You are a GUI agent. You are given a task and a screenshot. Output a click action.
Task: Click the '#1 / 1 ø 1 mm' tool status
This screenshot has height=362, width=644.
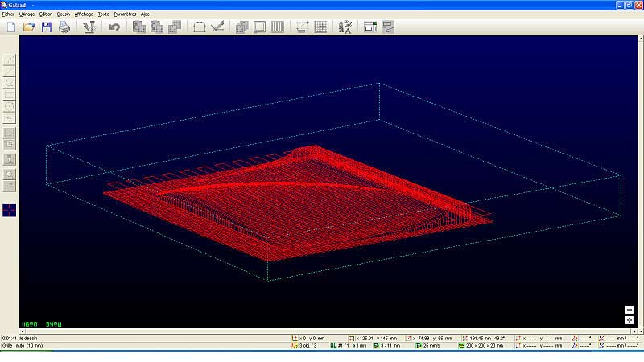click(x=349, y=346)
